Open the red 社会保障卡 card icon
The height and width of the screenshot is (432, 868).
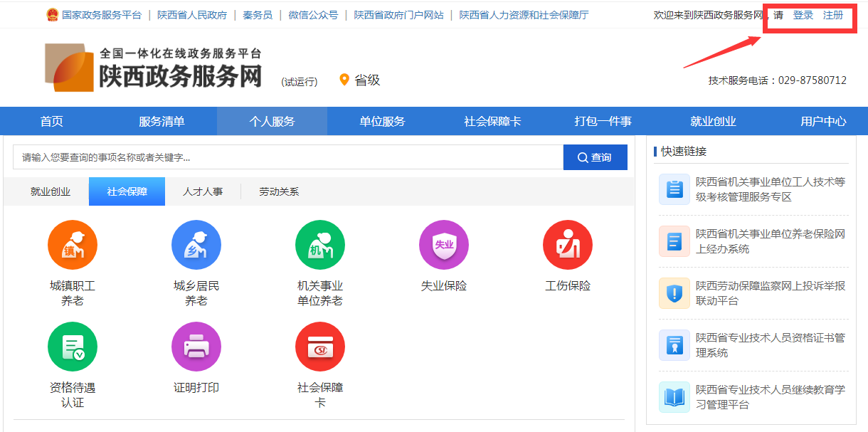[319, 347]
